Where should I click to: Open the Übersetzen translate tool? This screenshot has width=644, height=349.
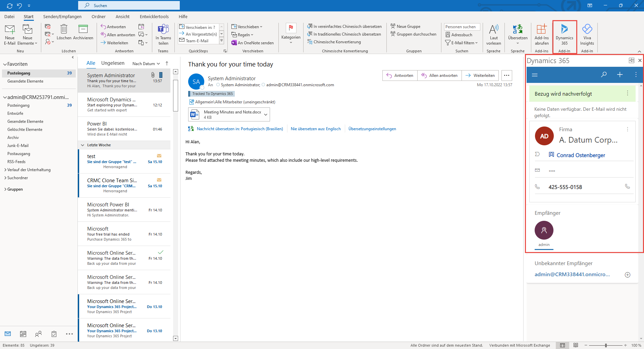point(518,35)
